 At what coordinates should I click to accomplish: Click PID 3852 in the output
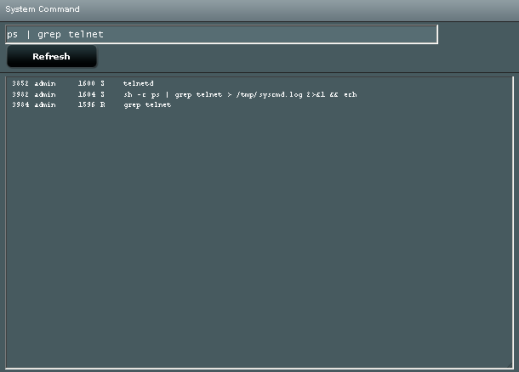pyautogui.click(x=20, y=83)
